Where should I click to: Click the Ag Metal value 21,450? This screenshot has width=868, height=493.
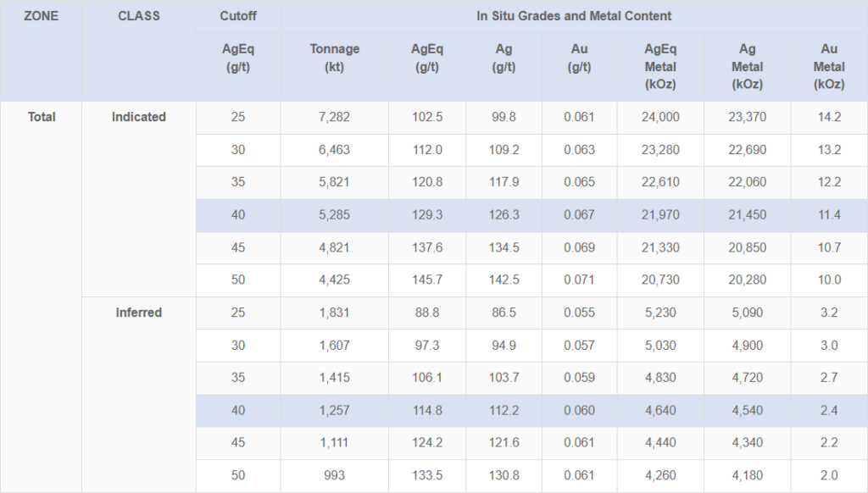pyautogui.click(x=747, y=215)
